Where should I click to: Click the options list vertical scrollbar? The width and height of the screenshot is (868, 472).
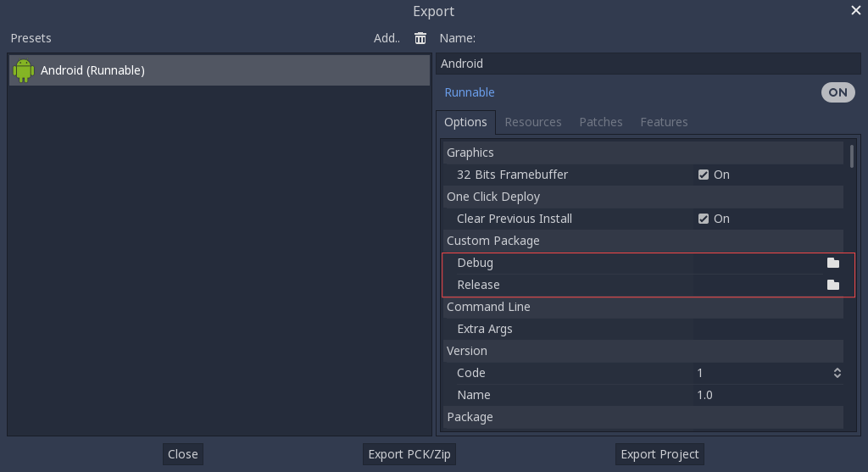tap(851, 156)
